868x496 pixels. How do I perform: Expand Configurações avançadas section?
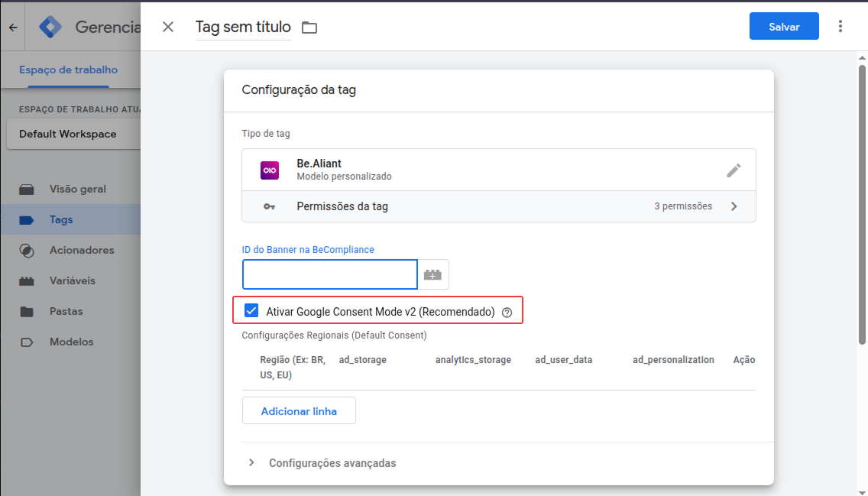[x=251, y=463]
